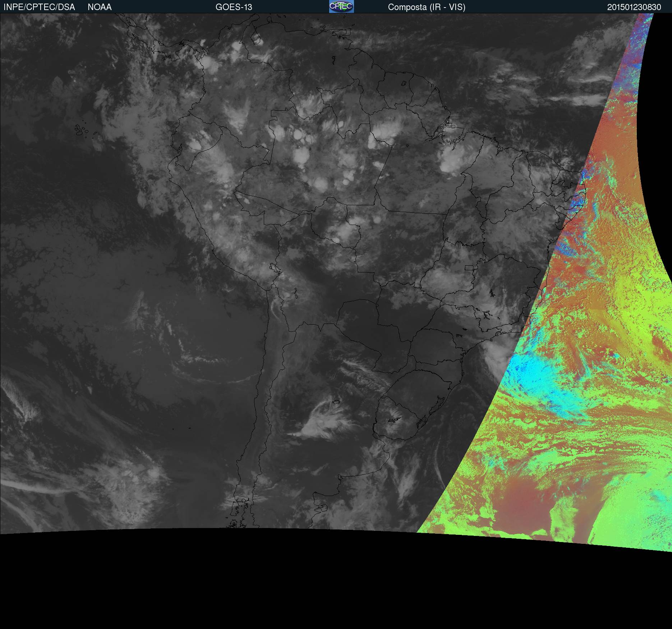Click the NOAA label in header
This screenshot has width=672, height=629.
click(x=100, y=7)
